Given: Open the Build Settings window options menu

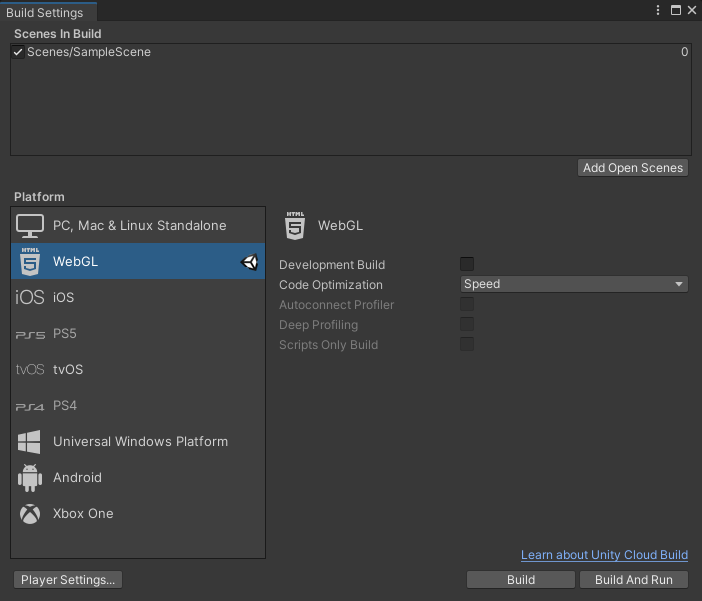Looking at the screenshot, I should (658, 10).
